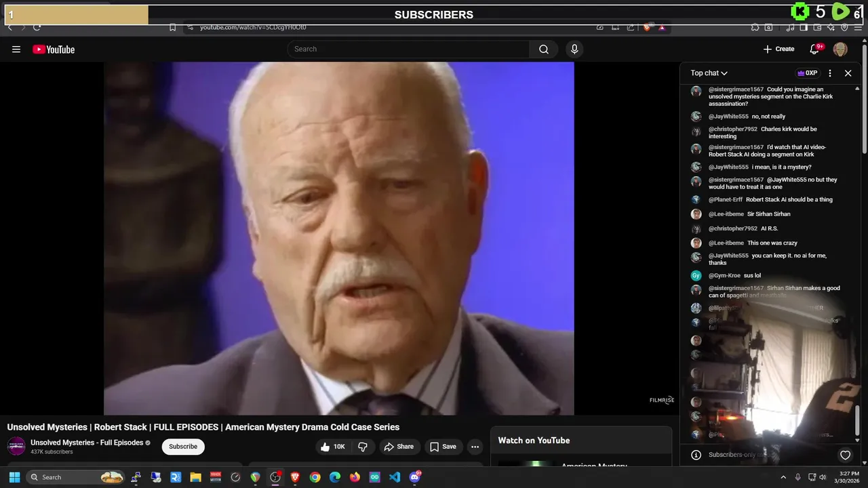Open Leo AI sparkle icon in toolbar
This screenshot has width=868, height=488.
[831, 28]
